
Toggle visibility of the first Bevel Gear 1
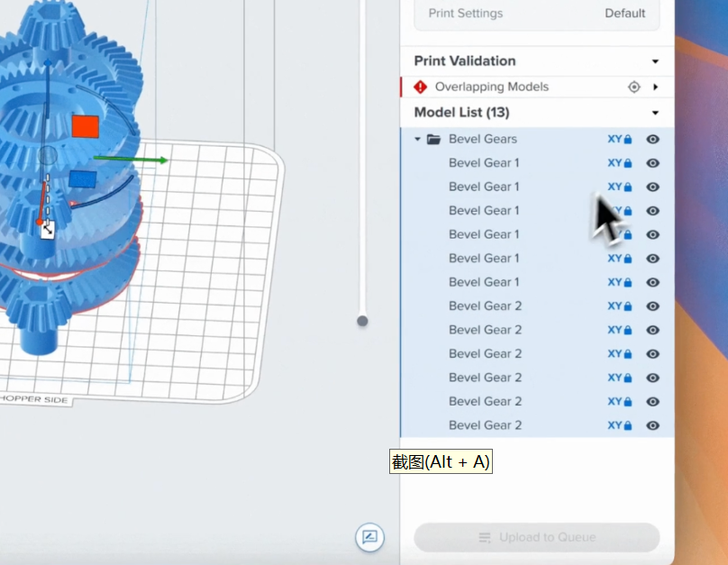point(653,163)
